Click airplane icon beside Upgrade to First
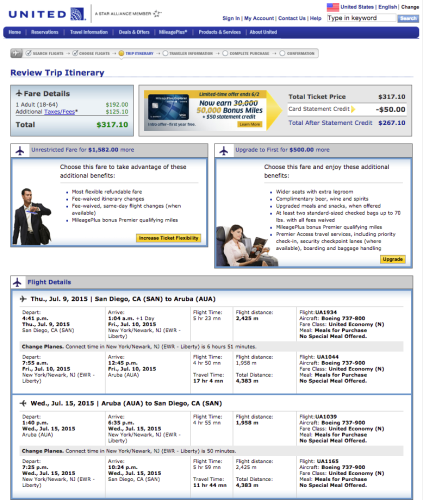This screenshot has width=423, height=500. pyautogui.click(x=224, y=151)
